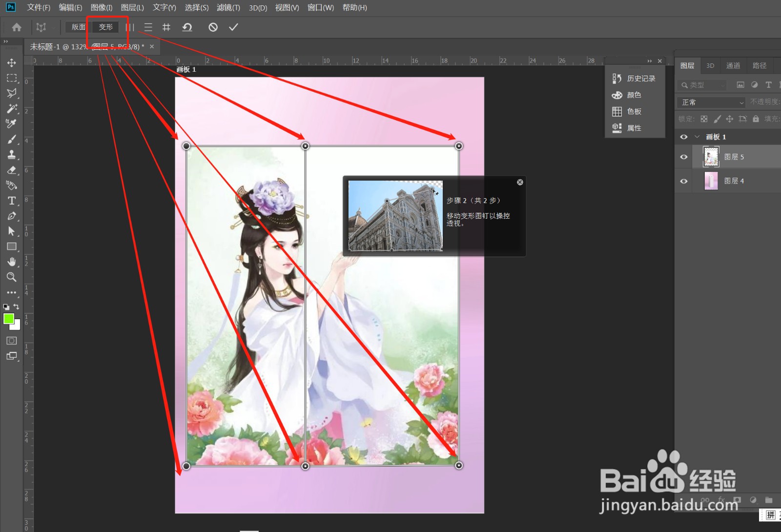Toggle prevent artboard auto-nesting lock
This screenshot has height=532, width=781.
click(x=743, y=119)
